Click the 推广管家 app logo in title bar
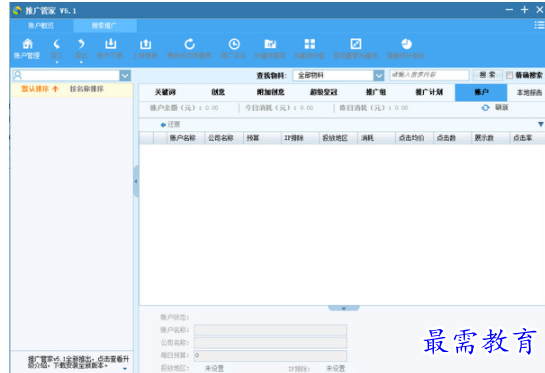Viewport: 545px width, 373px height. click(17, 10)
